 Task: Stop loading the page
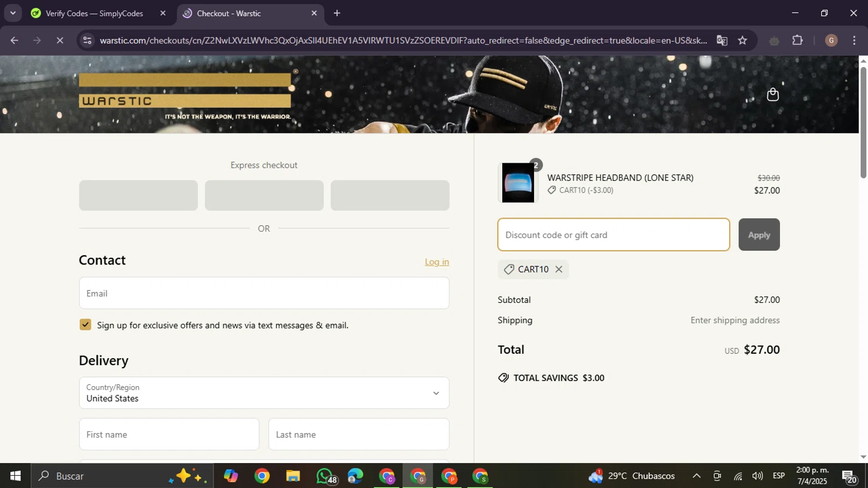[x=60, y=41]
